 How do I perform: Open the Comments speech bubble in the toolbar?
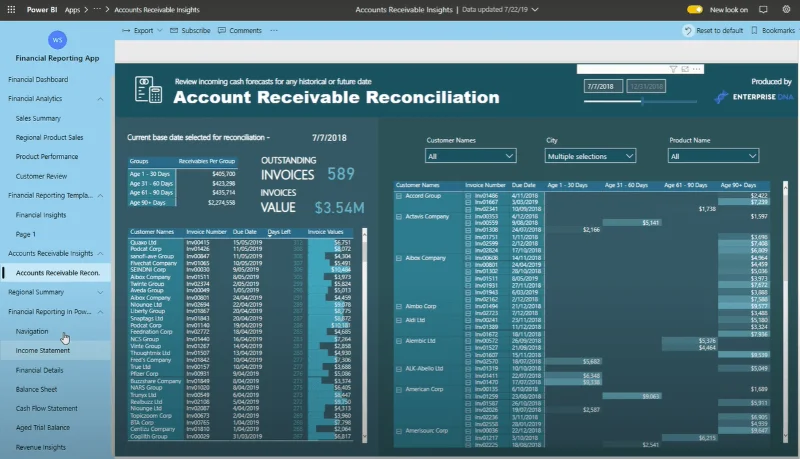point(222,31)
